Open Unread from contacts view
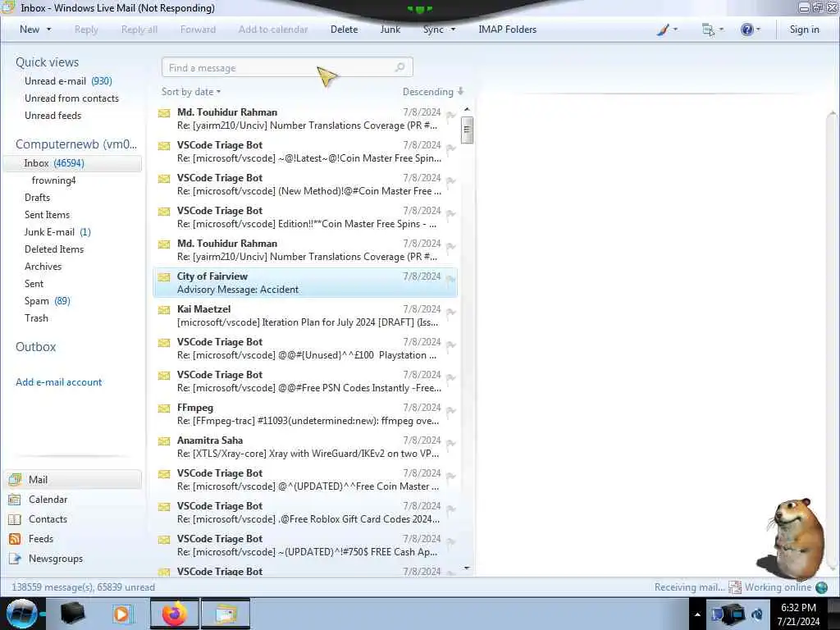840x630 pixels. point(72,98)
